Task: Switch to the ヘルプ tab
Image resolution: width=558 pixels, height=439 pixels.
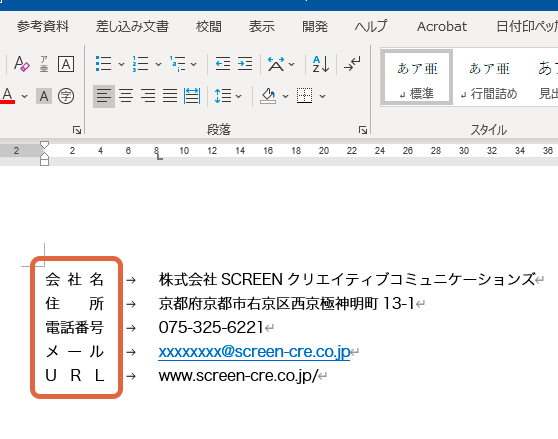Action: (x=371, y=26)
